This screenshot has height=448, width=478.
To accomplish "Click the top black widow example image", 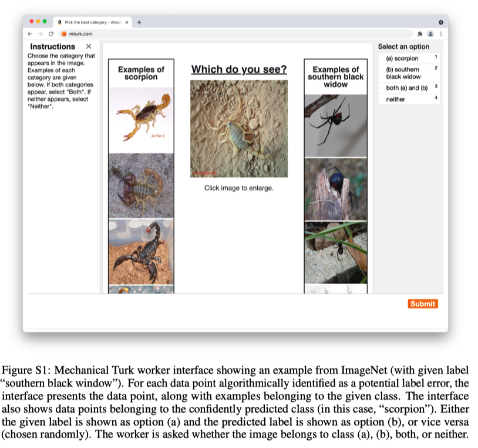I will point(335,123).
